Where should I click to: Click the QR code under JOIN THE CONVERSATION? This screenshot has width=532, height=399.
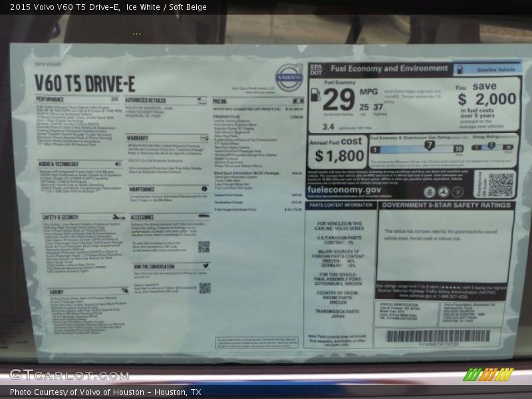click(205, 288)
